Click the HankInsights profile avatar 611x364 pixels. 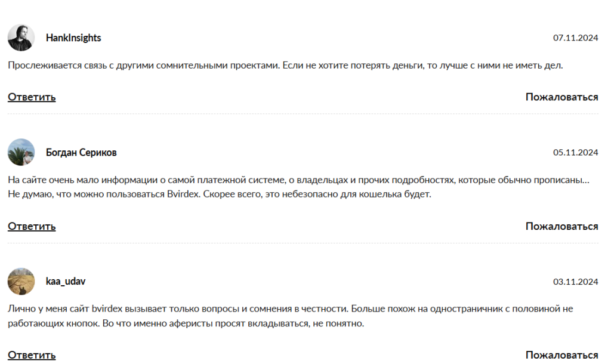[x=21, y=37]
